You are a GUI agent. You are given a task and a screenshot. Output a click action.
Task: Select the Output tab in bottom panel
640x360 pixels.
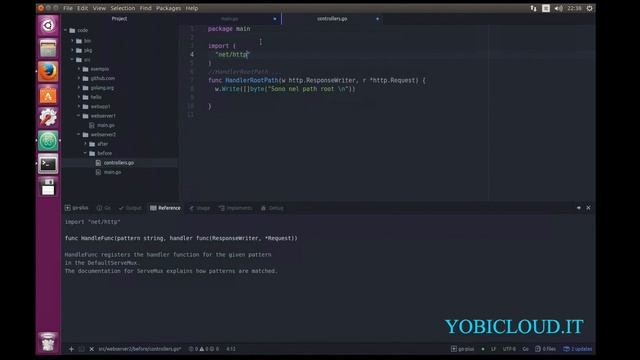click(x=130, y=208)
